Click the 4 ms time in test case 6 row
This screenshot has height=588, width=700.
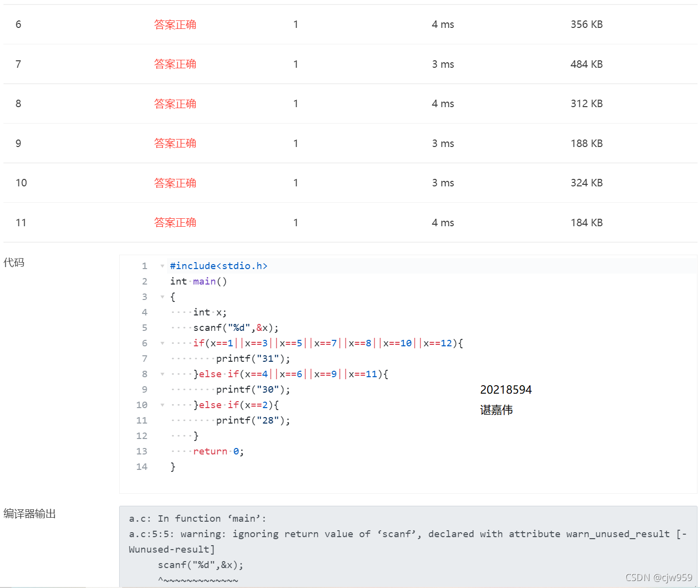pyautogui.click(x=443, y=24)
